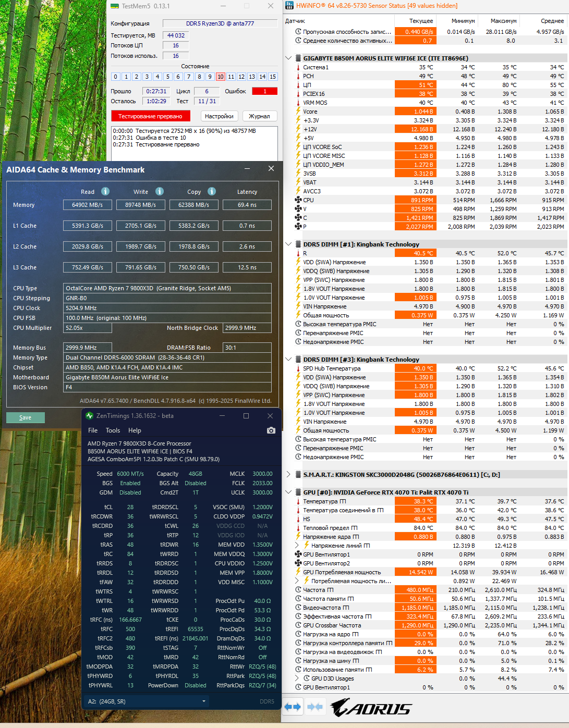
Task: Open the Журнал log in TestMem5
Action: pyautogui.click(x=259, y=116)
